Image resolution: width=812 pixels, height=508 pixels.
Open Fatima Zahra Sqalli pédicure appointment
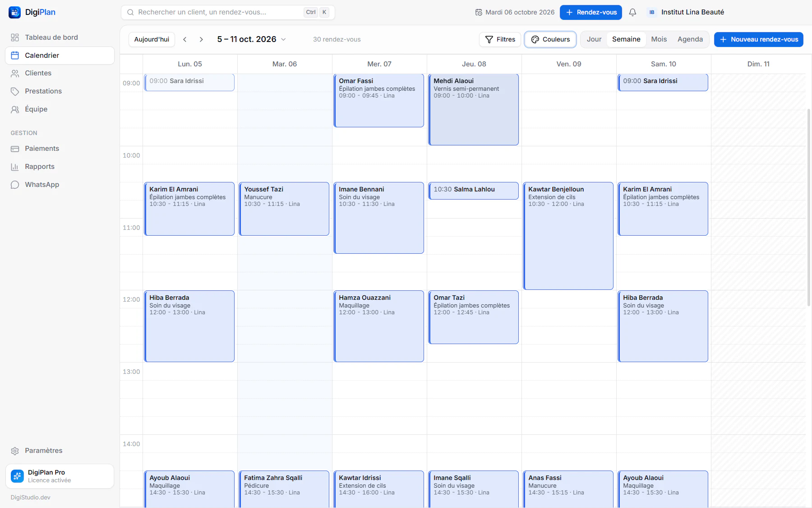pos(284,489)
